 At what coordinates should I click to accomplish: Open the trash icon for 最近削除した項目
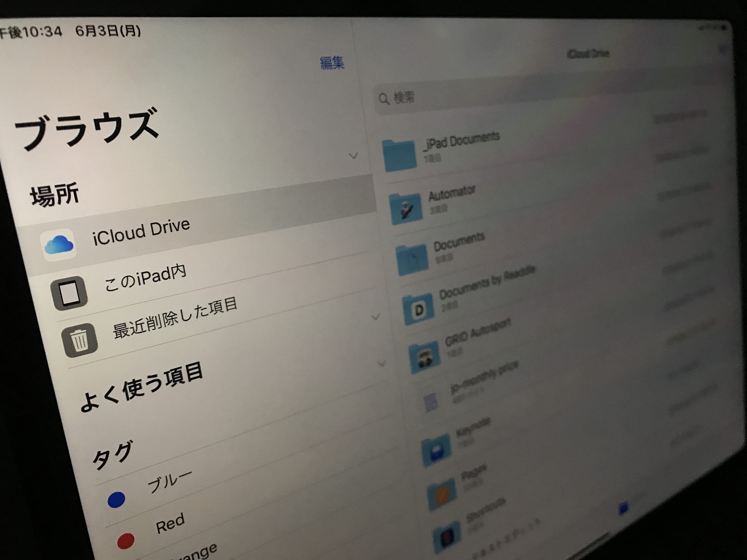click(80, 340)
